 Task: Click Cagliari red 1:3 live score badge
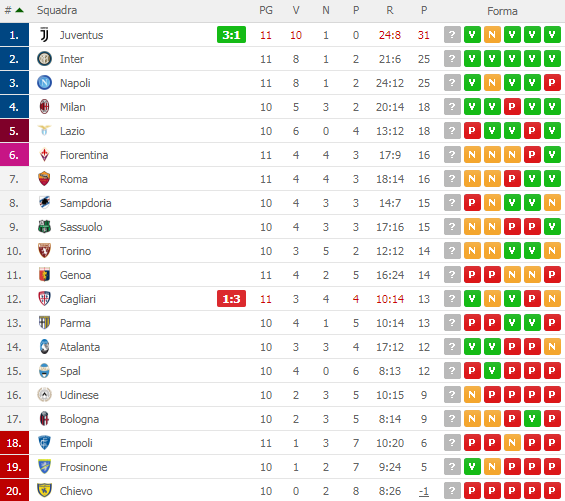(x=231, y=299)
